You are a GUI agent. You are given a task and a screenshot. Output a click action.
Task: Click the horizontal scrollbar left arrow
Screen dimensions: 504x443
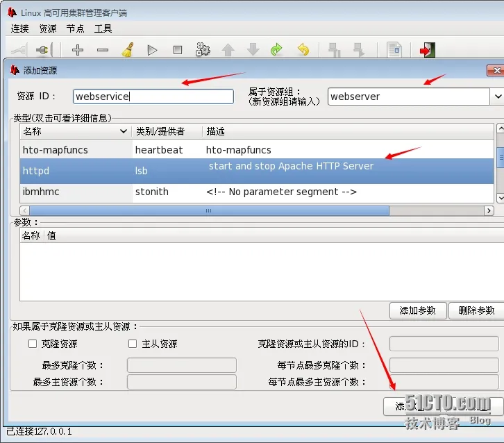click(24, 211)
